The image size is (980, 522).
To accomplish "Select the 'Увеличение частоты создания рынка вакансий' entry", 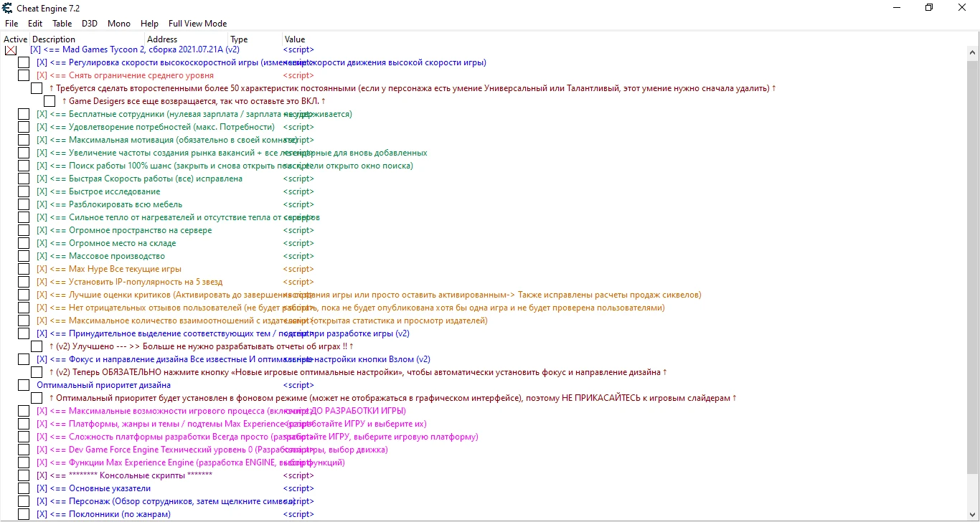I will click(x=232, y=153).
